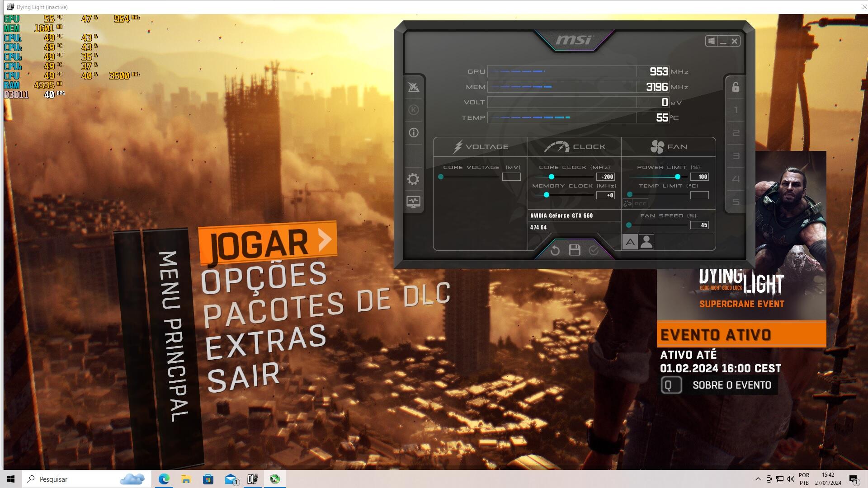Click the Pesquisar taskbar search box

pos(87,479)
